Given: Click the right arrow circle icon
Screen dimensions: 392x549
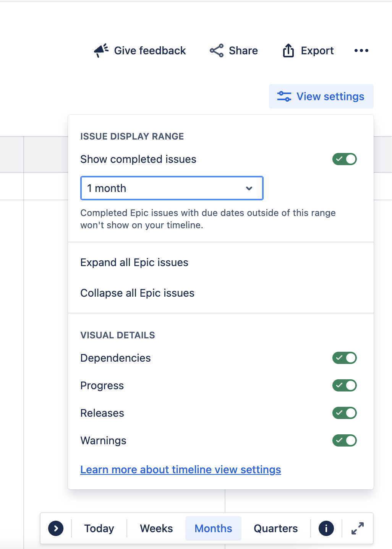Looking at the screenshot, I should click(56, 528).
